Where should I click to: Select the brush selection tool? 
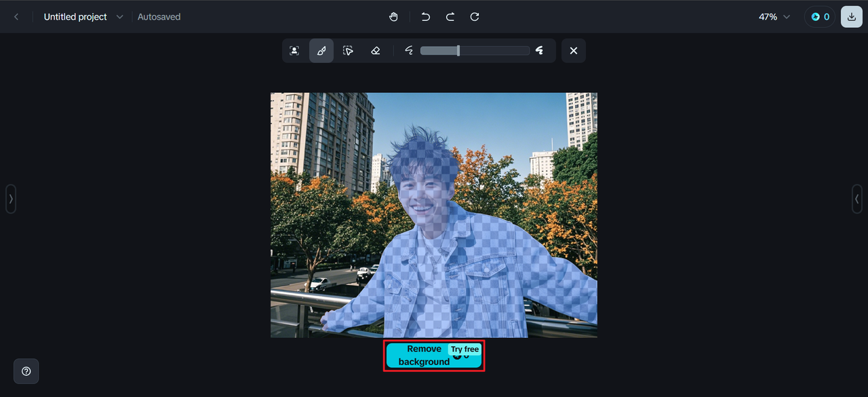coord(321,51)
